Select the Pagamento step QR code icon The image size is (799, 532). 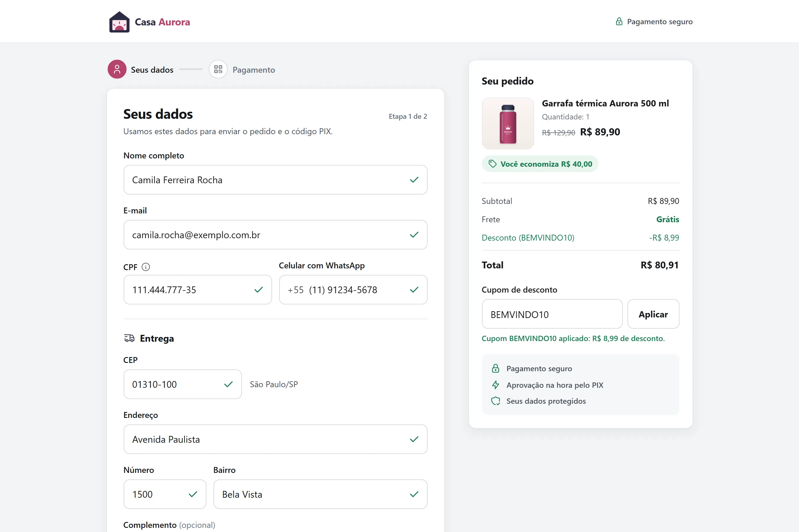218,69
